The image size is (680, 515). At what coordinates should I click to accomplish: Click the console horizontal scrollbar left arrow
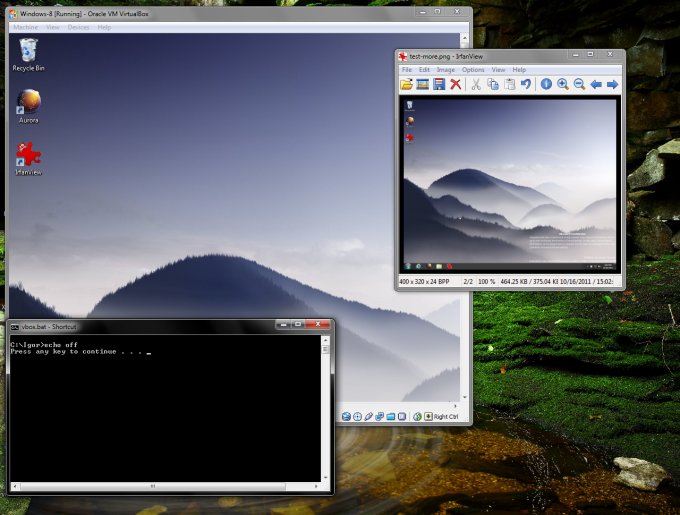point(15,486)
